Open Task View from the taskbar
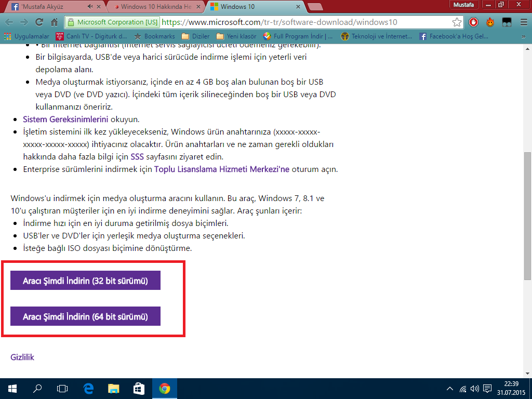The height and width of the screenshot is (399, 532). pyautogui.click(x=62, y=388)
